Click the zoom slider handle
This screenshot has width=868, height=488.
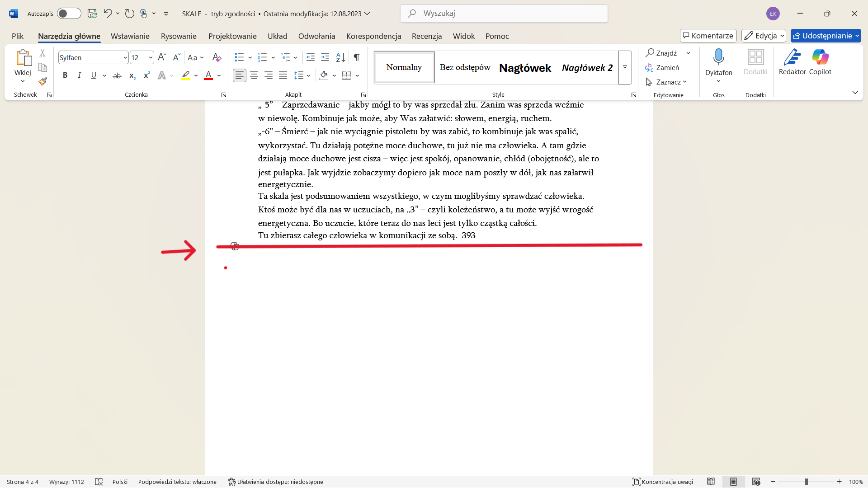pos(807,482)
